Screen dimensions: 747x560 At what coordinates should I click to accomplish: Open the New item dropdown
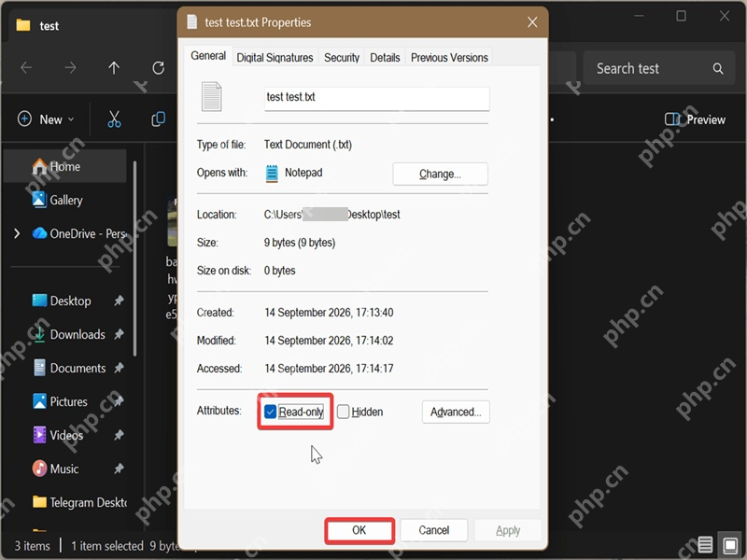[46, 119]
